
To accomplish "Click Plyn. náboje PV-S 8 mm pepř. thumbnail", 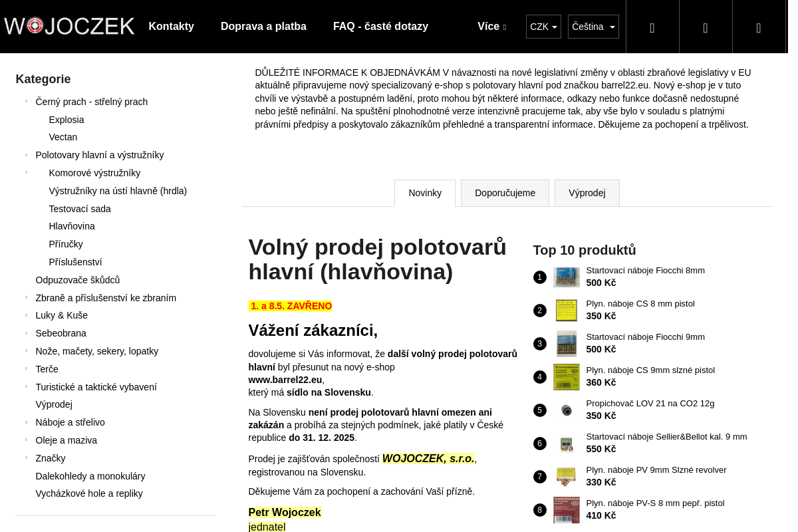I will pyautogui.click(x=567, y=510).
